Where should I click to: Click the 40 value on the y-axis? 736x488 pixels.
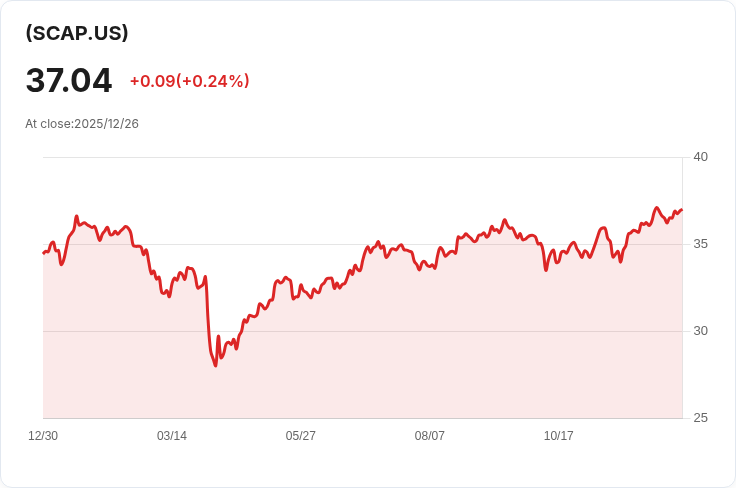click(700, 157)
